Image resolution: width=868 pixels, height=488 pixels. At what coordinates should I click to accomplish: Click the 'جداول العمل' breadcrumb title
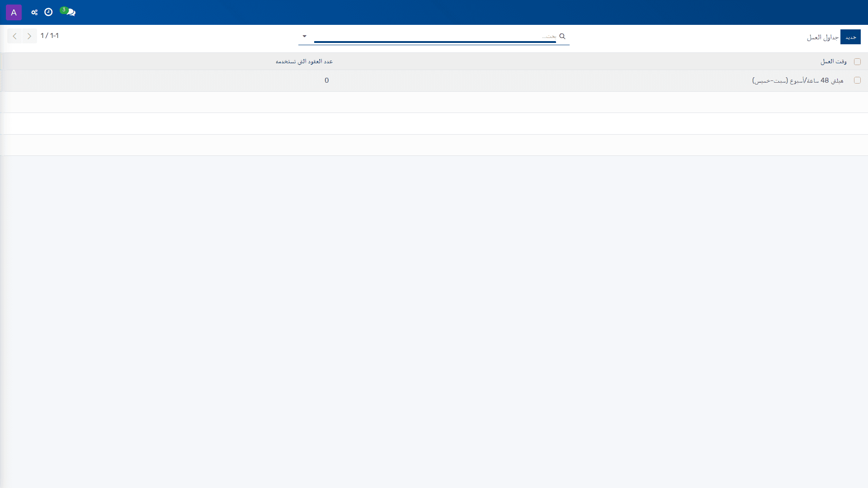(823, 37)
